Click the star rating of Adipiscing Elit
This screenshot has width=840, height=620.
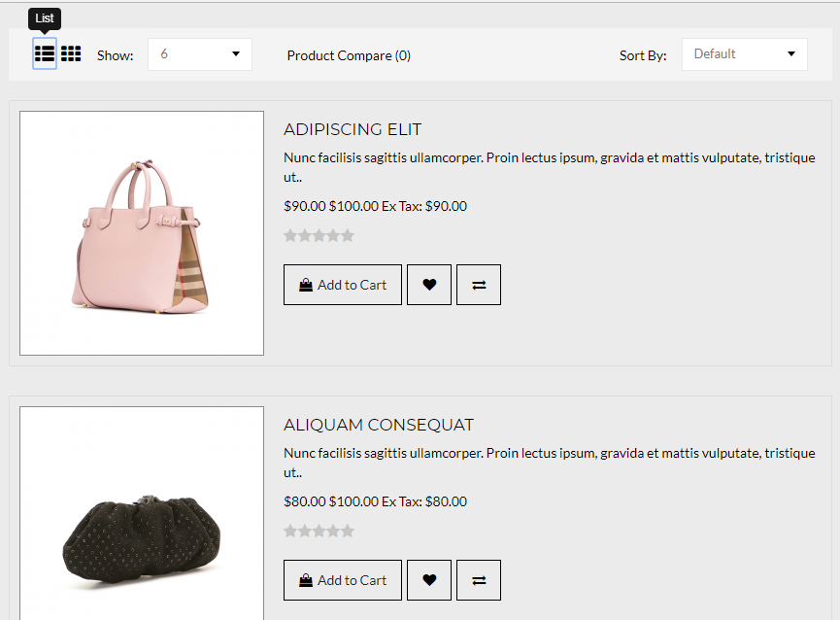319,235
